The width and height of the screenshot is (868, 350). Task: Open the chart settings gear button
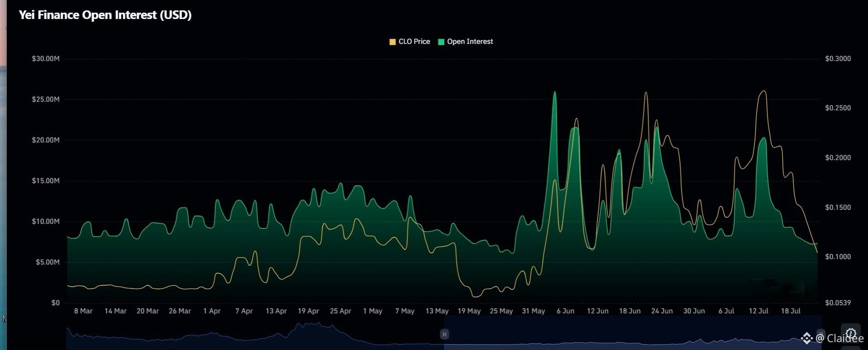851,334
